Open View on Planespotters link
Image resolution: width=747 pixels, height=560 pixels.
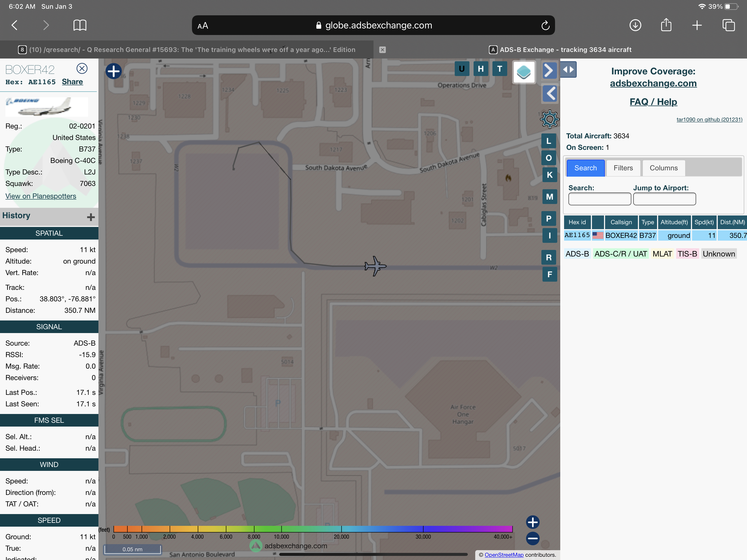coord(41,196)
